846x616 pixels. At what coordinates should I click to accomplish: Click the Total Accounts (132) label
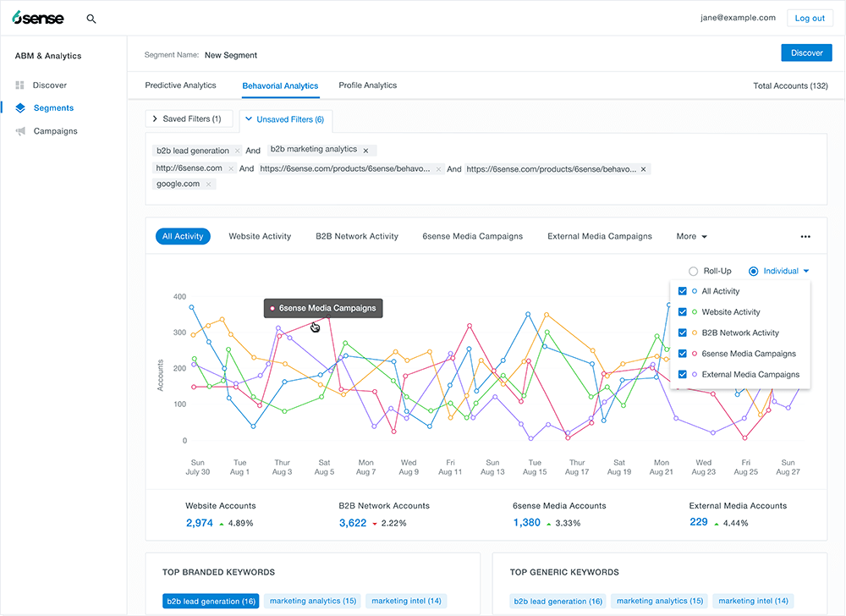click(790, 85)
